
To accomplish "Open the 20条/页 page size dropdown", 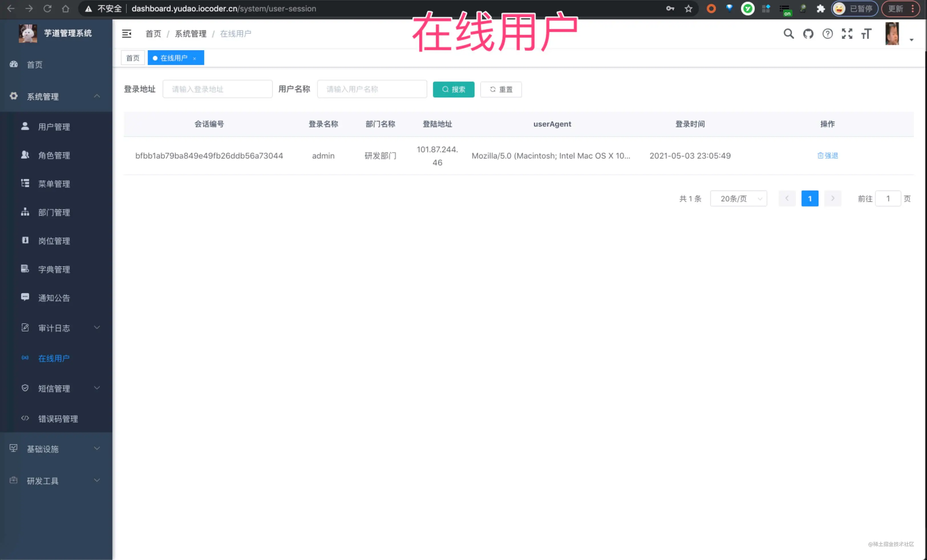I will pos(738,198).
